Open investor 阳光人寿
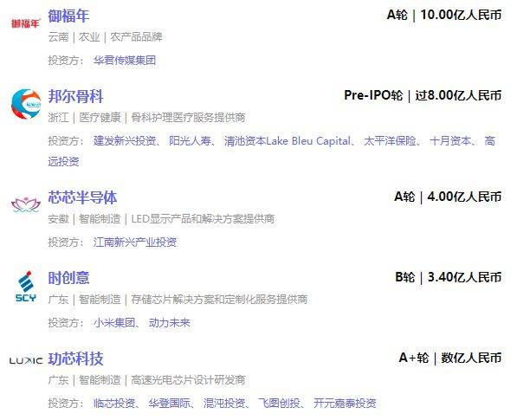The height and width of the screenshot is (420, 530). tap(190, 140)
